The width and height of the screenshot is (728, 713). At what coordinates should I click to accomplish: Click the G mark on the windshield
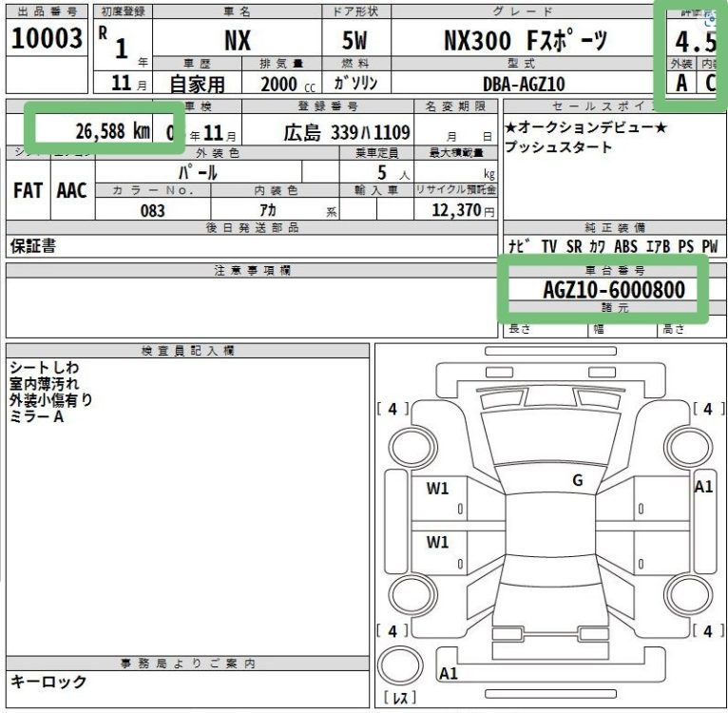[577, 481]
